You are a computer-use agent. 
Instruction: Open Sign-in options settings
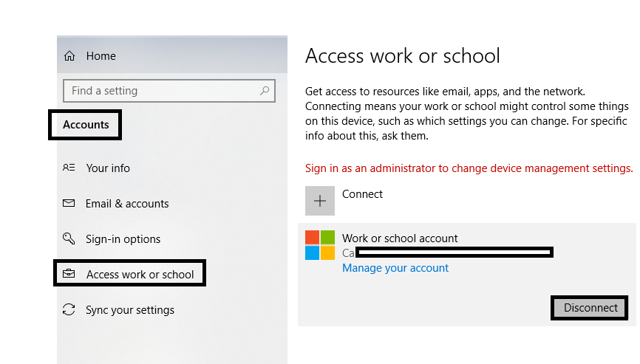[123, 239]
